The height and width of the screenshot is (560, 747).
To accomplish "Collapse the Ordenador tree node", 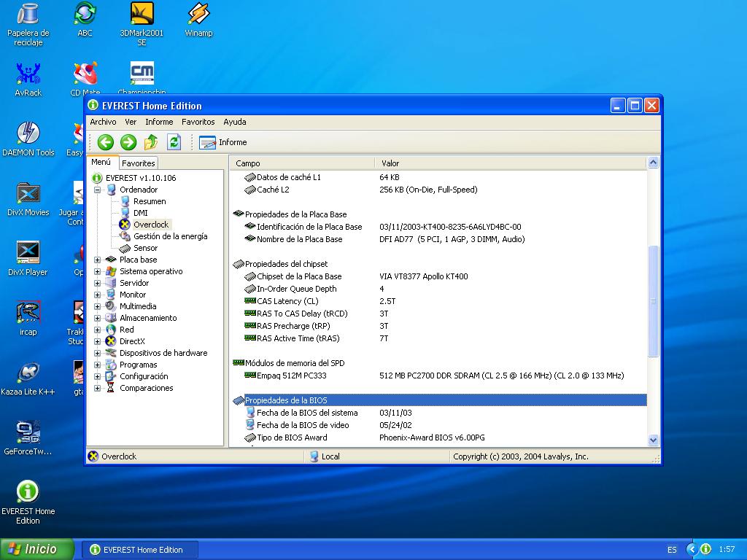I will pos(98,190).
